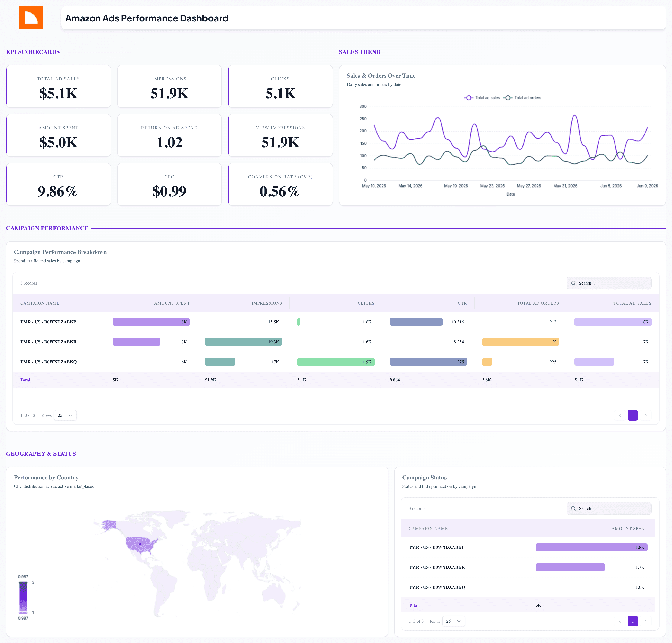672x643 pixels.
Task: Click the 1.9K clicks bar for B0WXDZABKQ
Action: 336,362
